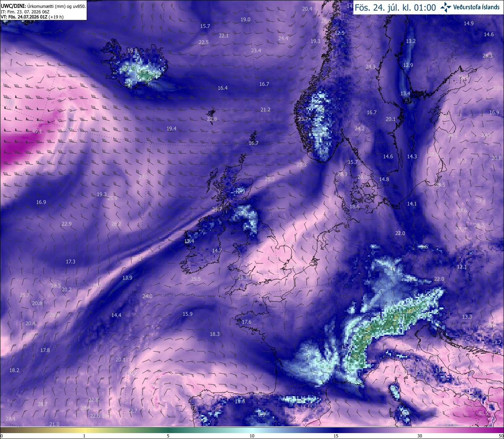Select the 10.9 value over Scotland
Screen dimensions: 504x439
240,192
